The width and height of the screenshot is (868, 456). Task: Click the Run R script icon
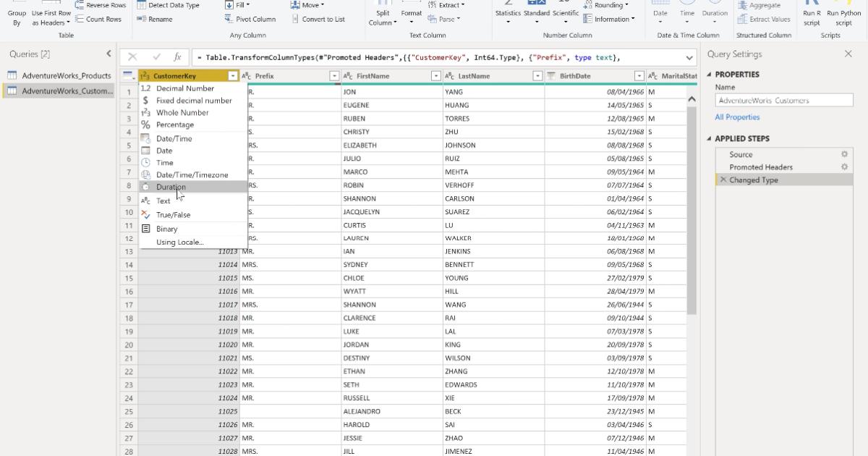(812, 12)
